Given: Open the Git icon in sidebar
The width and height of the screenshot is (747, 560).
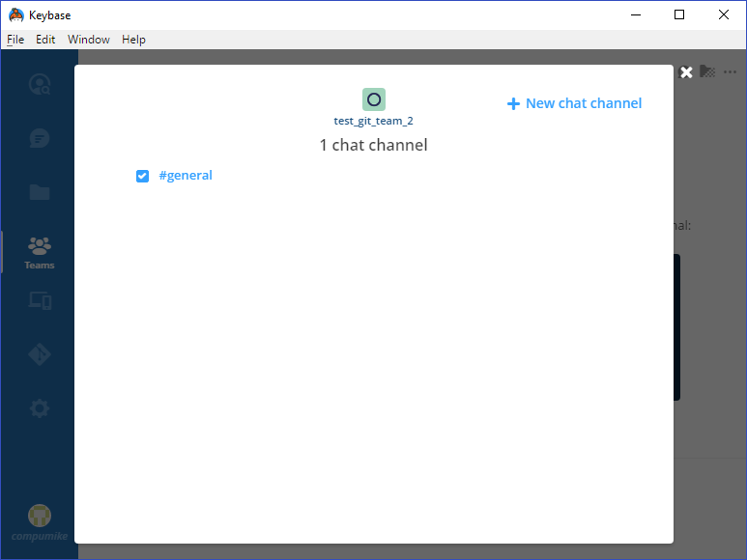Looking at the screenshot, I should [x=40, y=354].
